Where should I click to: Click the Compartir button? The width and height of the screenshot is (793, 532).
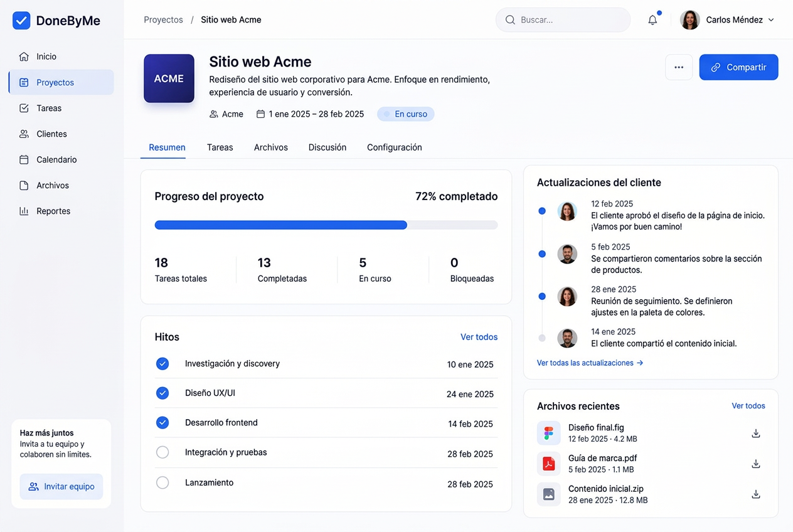tap(739, 67)
